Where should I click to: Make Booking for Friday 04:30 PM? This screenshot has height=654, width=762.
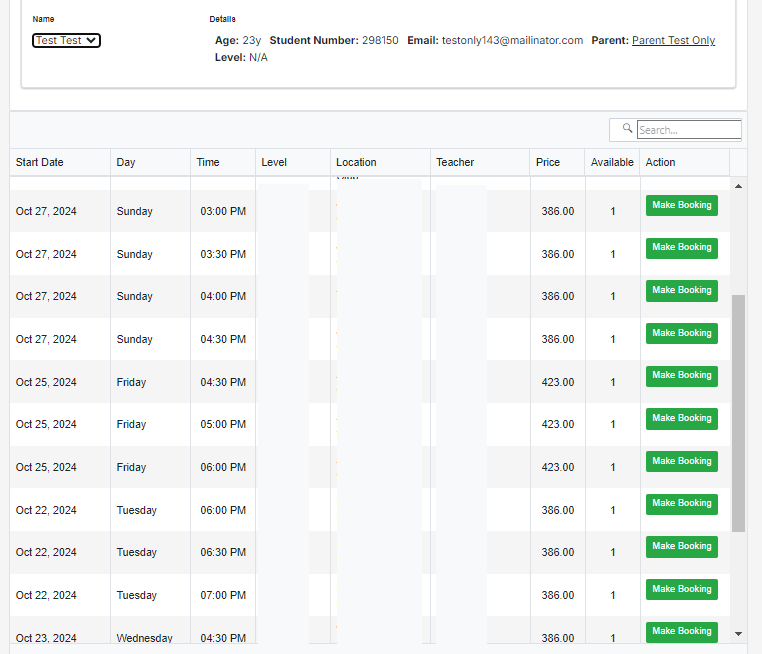tap(681, 376)
